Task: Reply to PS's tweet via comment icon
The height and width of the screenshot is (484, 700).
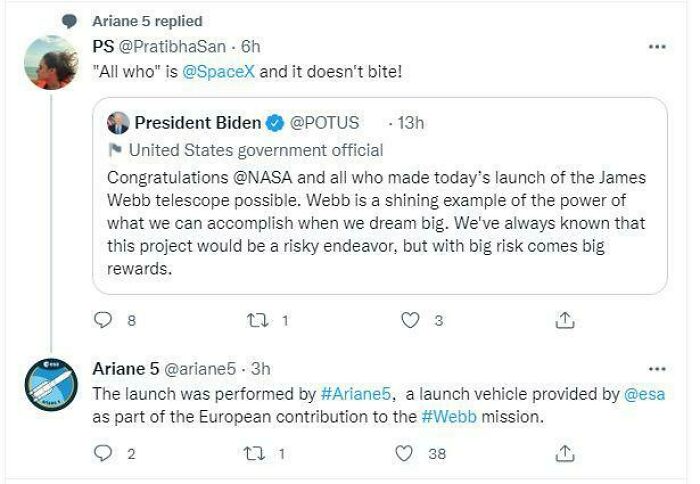Action: [x=101, y=321]
